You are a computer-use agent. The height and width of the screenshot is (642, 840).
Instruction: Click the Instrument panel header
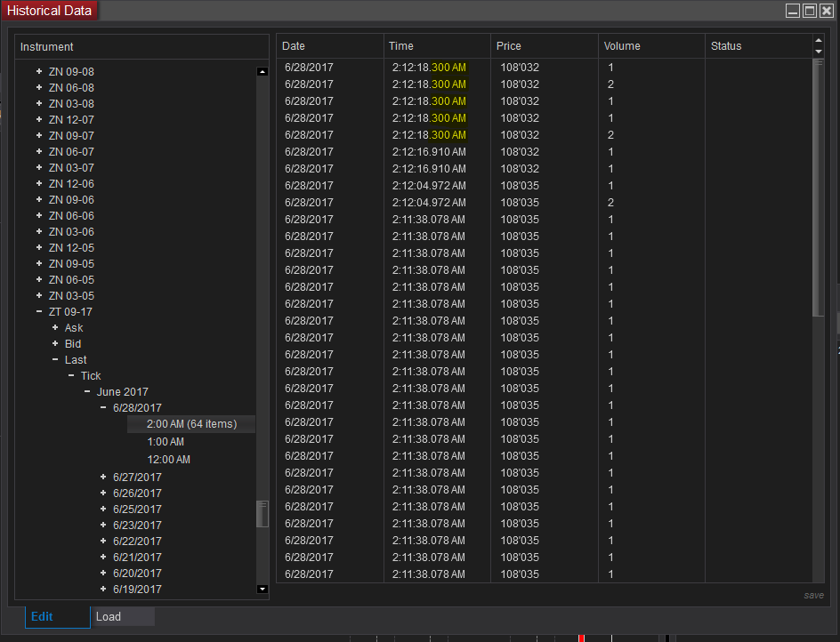pyautogui.click(x=142, y=47)
